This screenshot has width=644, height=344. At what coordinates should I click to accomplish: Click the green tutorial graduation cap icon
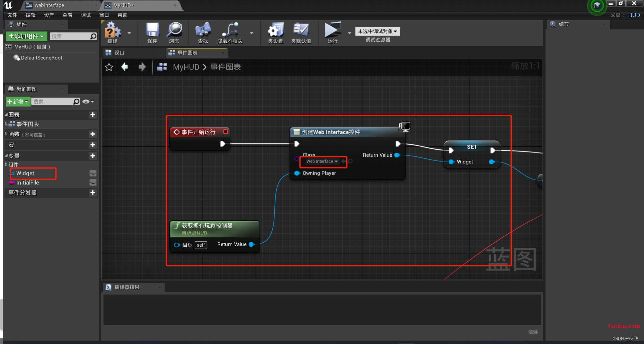(597, 6)
